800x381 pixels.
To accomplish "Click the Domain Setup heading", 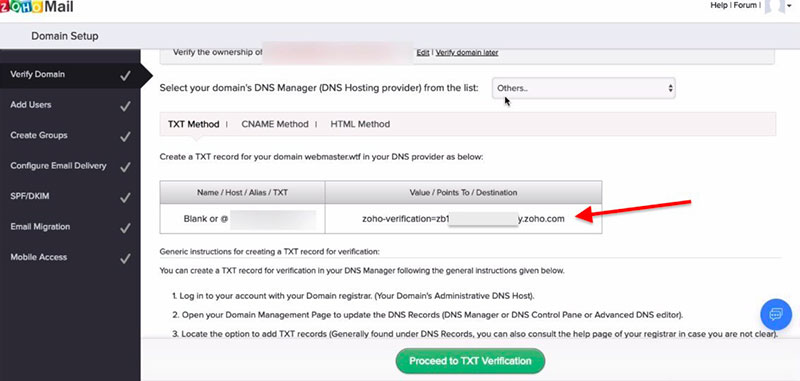I will click(x=65, y=36).
